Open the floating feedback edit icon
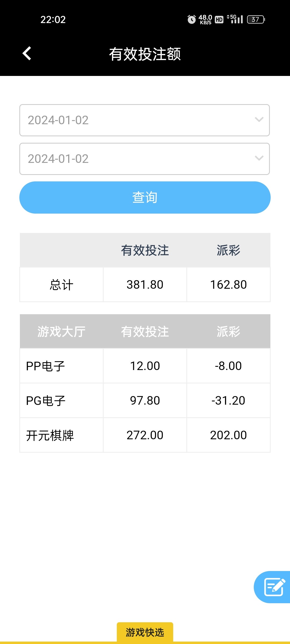The height and width of the screenshot is (644, 290). coord(274,587)
